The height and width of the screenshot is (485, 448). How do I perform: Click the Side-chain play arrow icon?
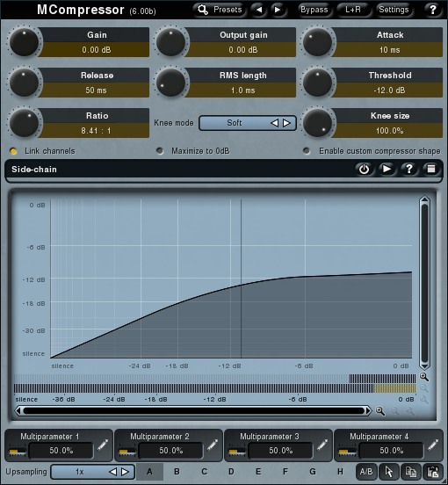[387, 170]
